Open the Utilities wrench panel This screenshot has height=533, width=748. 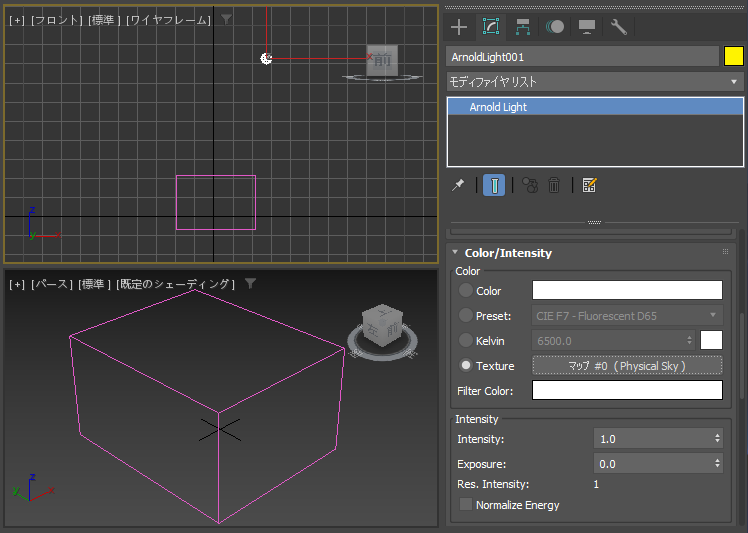point(619,27)
